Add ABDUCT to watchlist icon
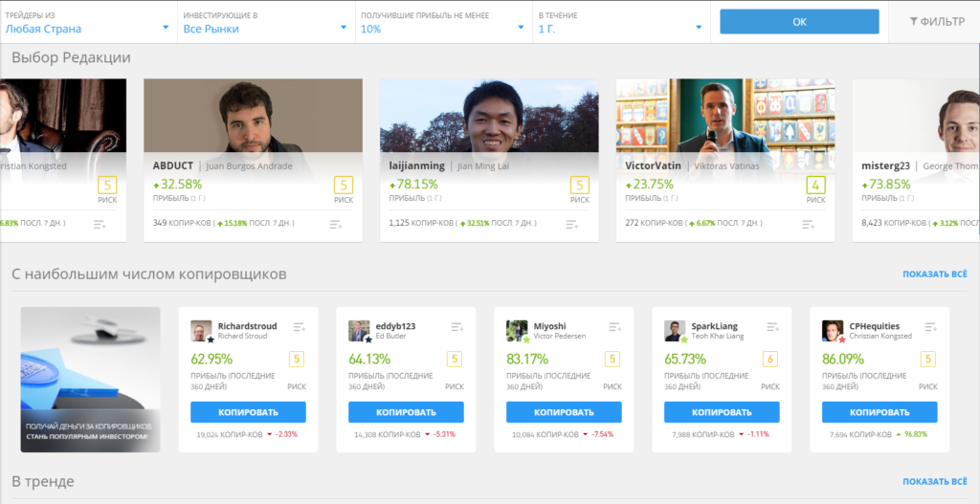The width and height of the screenshot is (980, 504). tap(336, 224)
